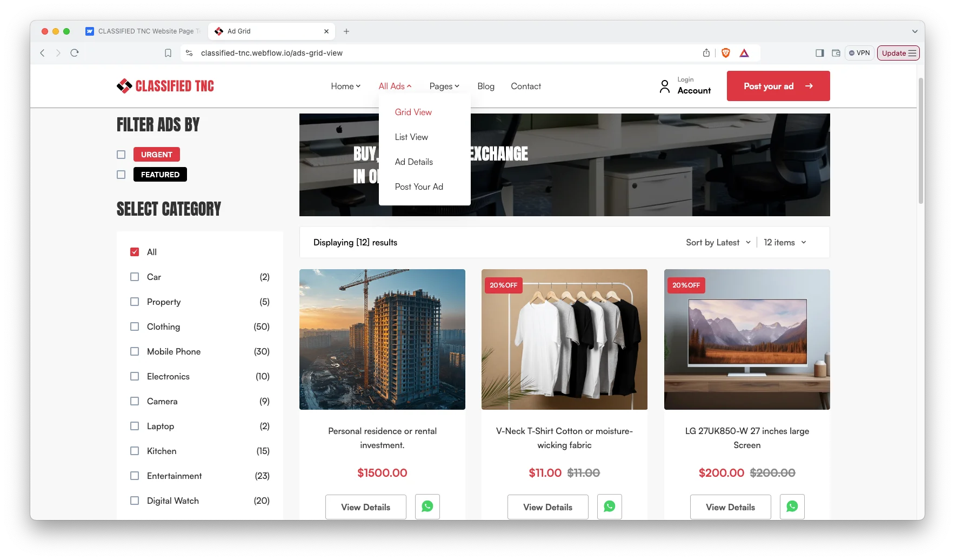The image size is (955, 560).
Task: Select List View from the All Ads menu
Action: [411, 137]
